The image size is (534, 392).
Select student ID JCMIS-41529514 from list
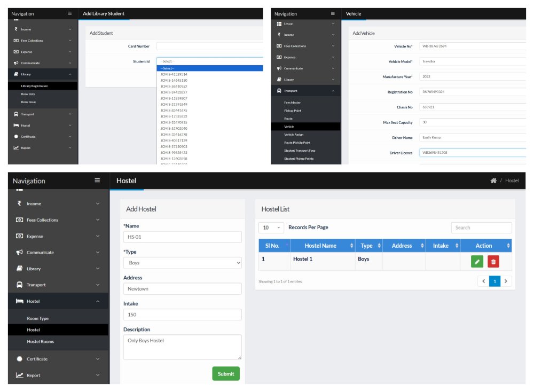point(174,74)
